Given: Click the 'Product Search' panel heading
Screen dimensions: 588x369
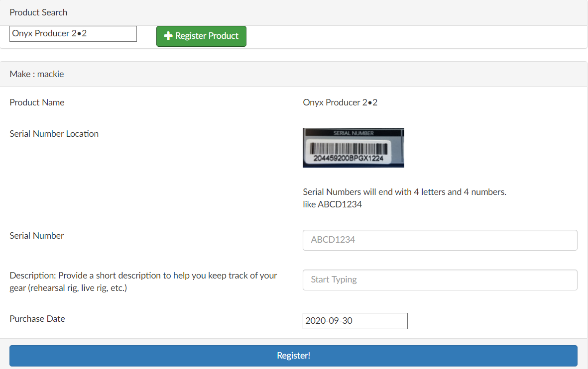Looking at the screenshot, I should pos(38,12).
